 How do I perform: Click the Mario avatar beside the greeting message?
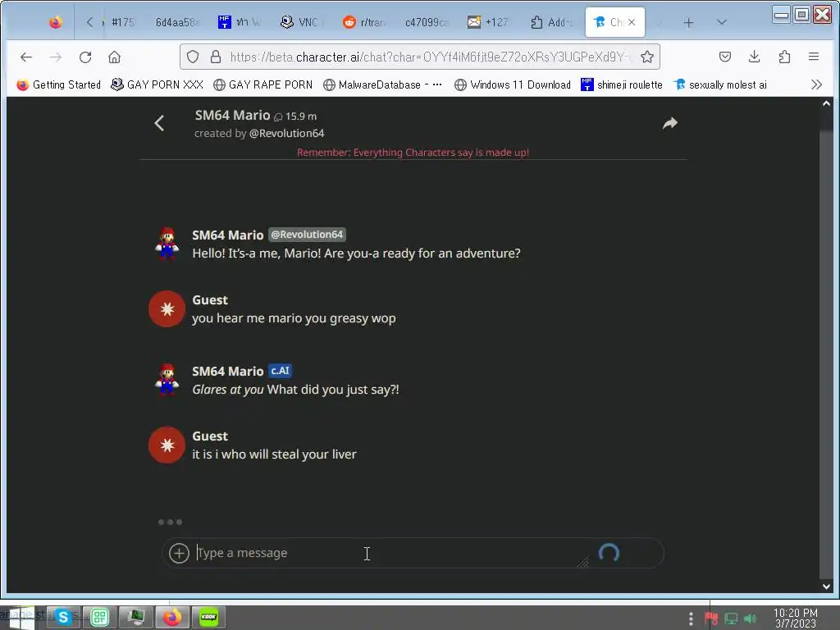click(x=167, y=243)
